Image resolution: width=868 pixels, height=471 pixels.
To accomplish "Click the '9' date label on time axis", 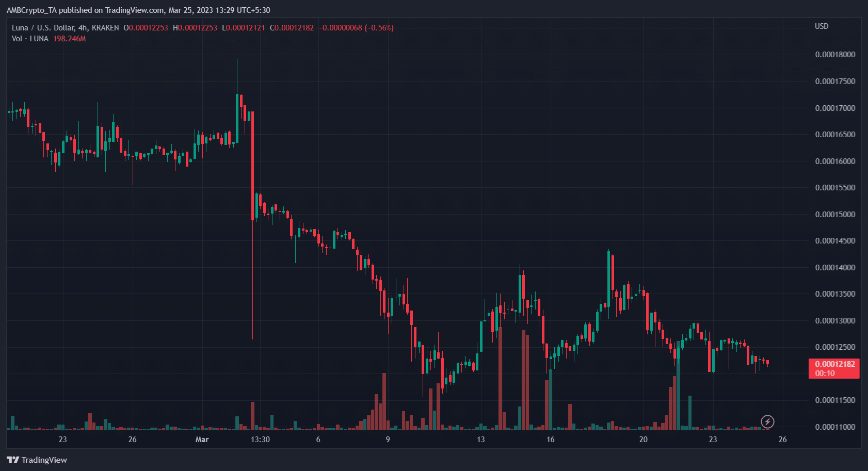I will (x=388, y=440).
